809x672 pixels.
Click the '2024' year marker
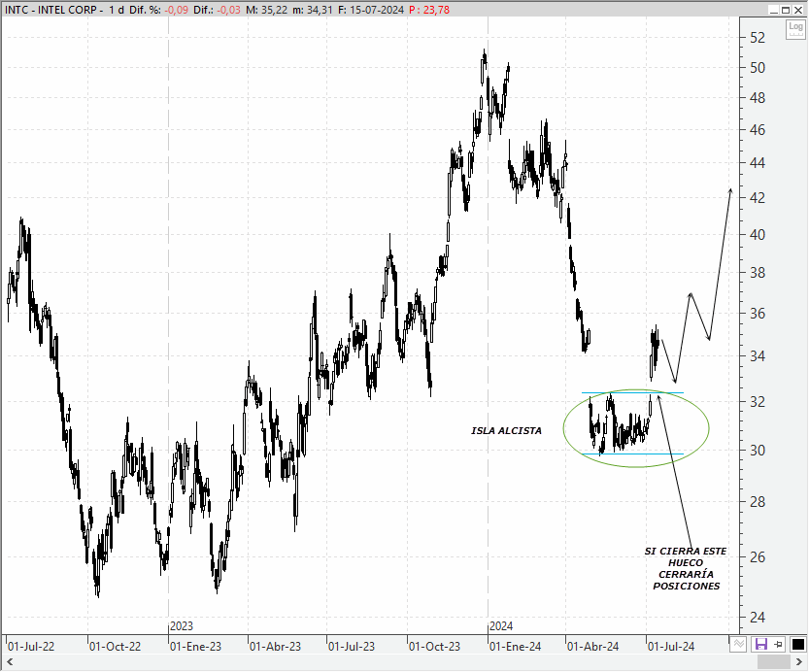501,626
